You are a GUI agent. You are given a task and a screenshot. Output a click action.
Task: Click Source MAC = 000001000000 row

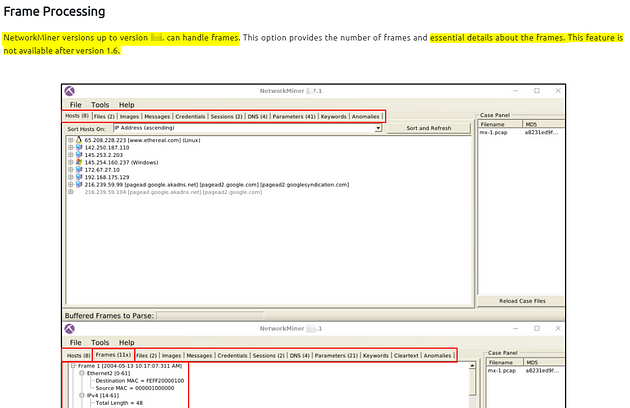pos(135,388)
